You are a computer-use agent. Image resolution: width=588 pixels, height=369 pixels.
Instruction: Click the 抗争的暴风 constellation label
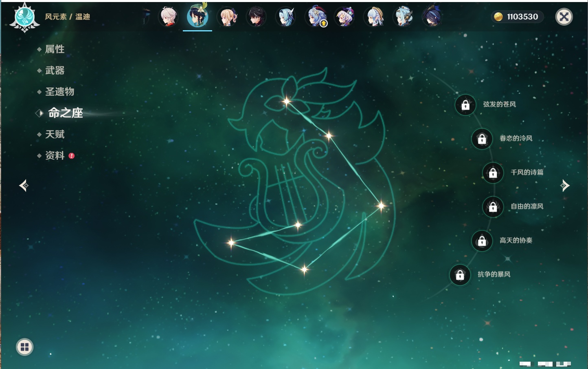click(x=494, y=274)
